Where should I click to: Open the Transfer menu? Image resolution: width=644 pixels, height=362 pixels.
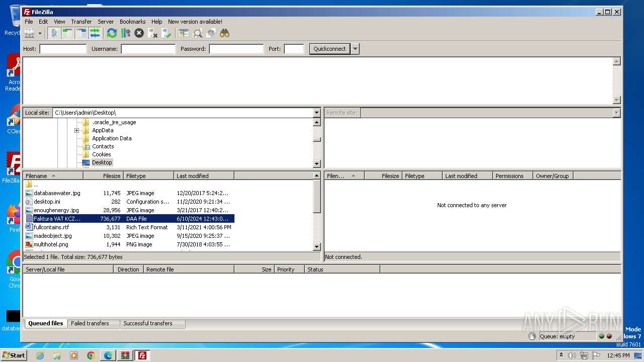81,22
